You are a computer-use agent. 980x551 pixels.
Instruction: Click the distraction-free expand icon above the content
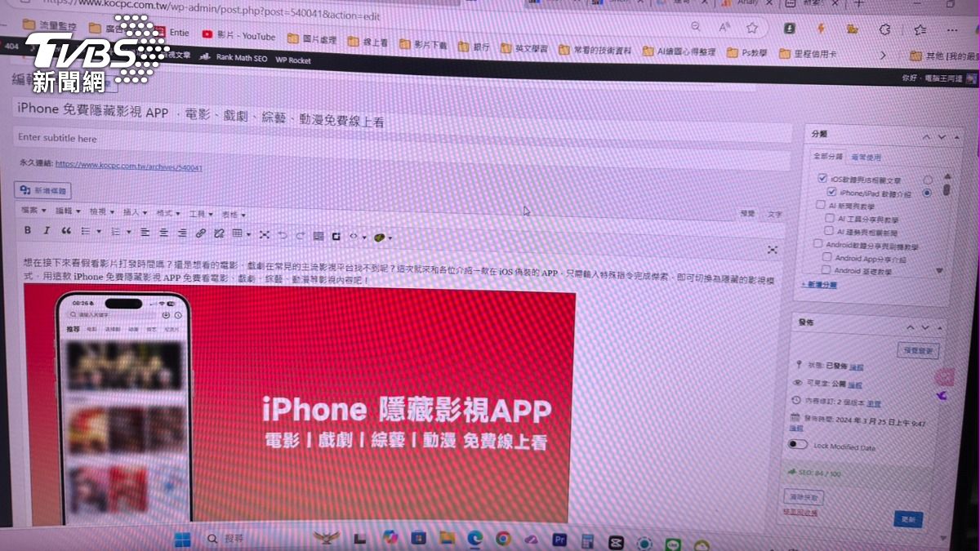[x=772, y=250]
